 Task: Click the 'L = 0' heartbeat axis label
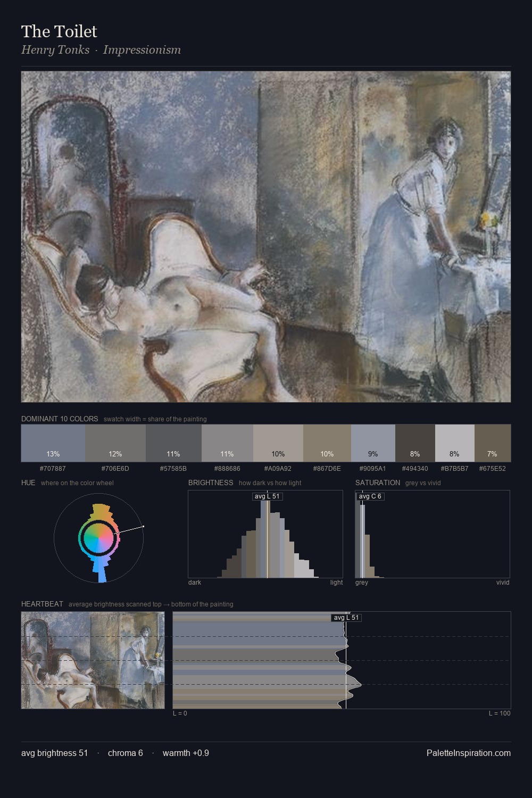[180, 713]
